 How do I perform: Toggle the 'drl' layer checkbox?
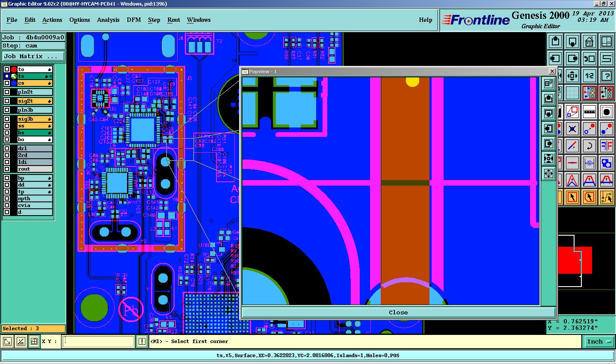(7, 148)
